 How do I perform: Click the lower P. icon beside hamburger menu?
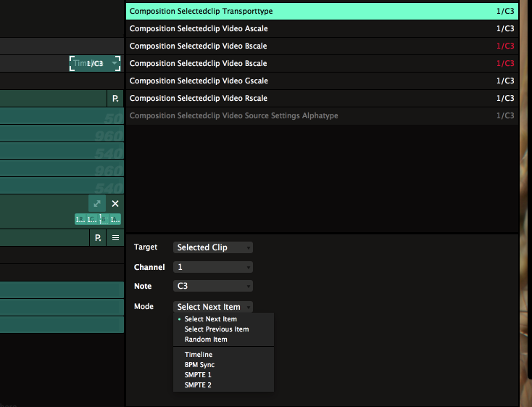tap(98, 238)
